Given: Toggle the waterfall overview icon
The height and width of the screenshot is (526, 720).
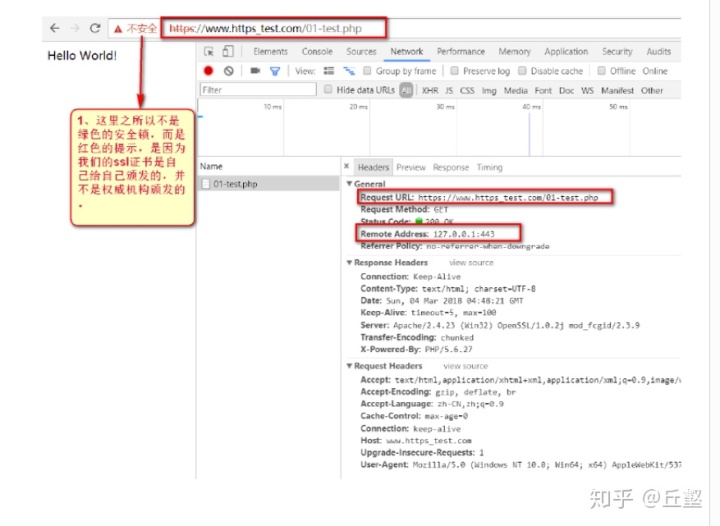Looking at the screenshot, I should (349, 71).
